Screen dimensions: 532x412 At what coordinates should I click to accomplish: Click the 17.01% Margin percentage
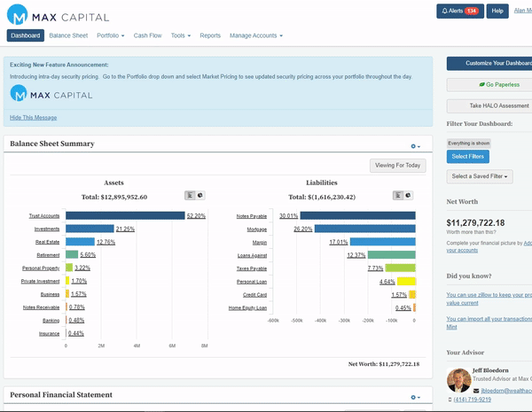pos(339,242)
